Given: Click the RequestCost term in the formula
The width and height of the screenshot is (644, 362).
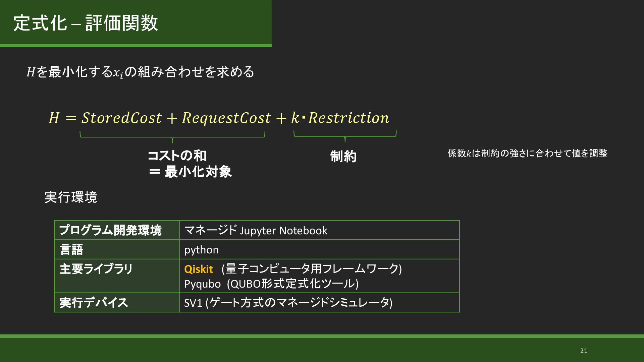Looking at the screenshot, I should [x=226, y=118].
